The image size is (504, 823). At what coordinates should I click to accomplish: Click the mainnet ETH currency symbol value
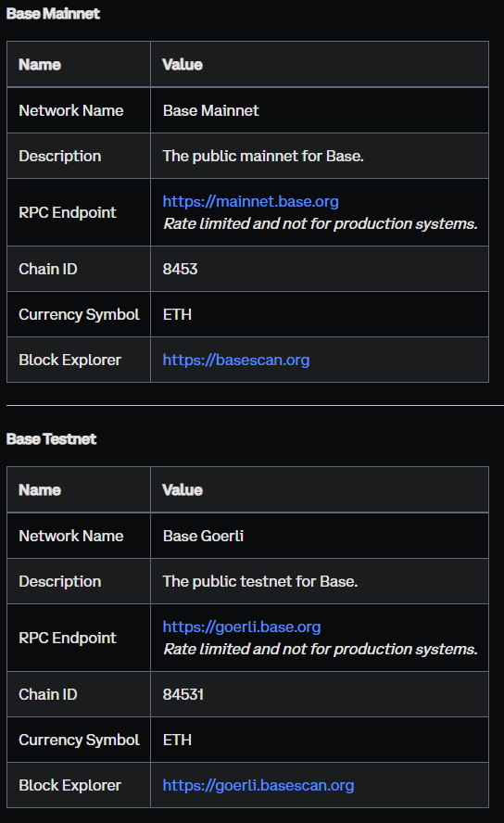pos(177,314)
